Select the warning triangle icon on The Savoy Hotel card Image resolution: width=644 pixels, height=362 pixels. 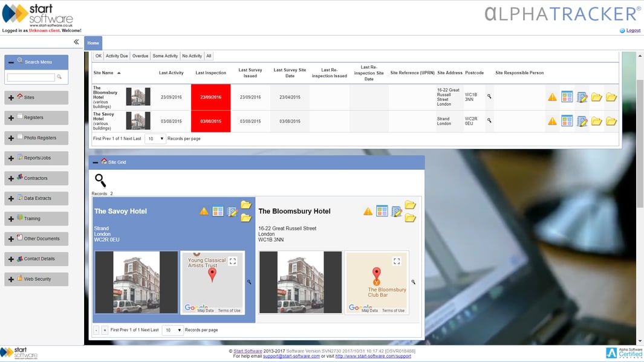[x=204, y=211]
